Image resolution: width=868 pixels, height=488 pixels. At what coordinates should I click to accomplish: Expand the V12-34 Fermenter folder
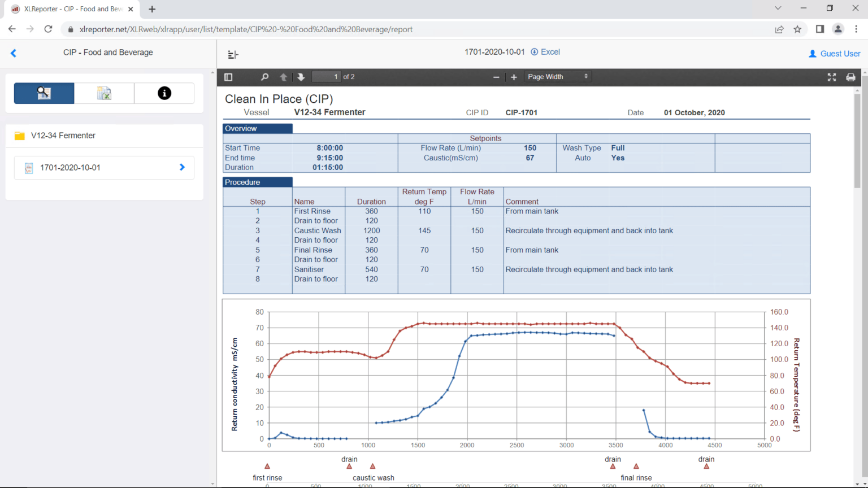(63, 136)
